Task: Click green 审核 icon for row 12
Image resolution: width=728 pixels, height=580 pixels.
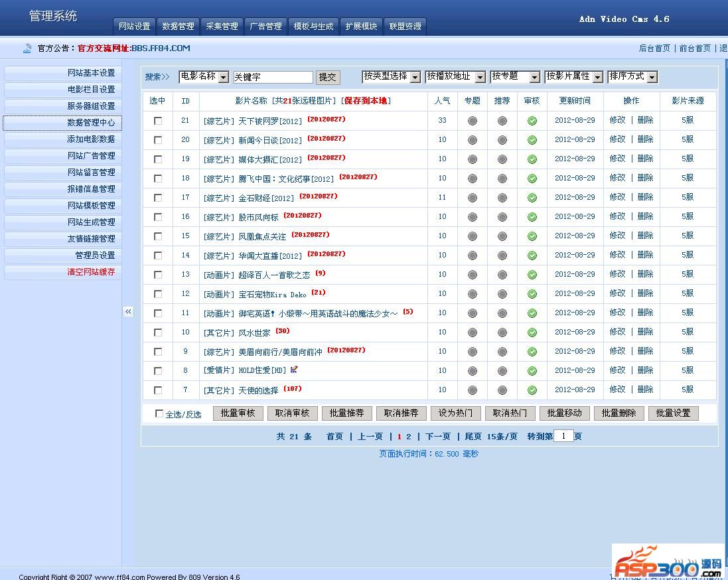Action: (532, 294)
